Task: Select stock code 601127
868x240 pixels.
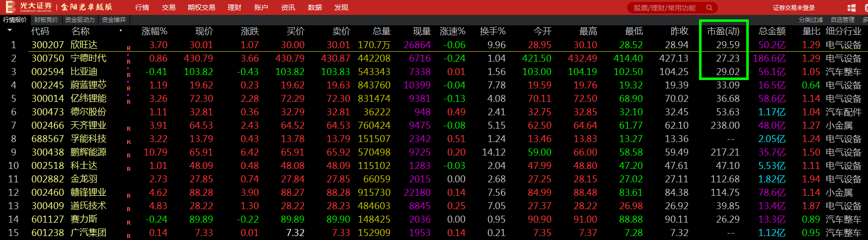Action: coord(48,219)
